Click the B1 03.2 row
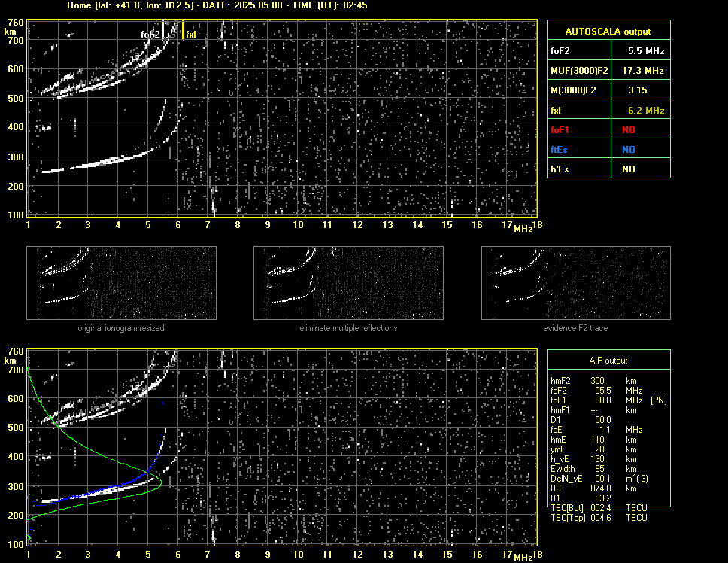Viewport: 728px width, 563px height. pyautogui.click(x=581, y=498)
